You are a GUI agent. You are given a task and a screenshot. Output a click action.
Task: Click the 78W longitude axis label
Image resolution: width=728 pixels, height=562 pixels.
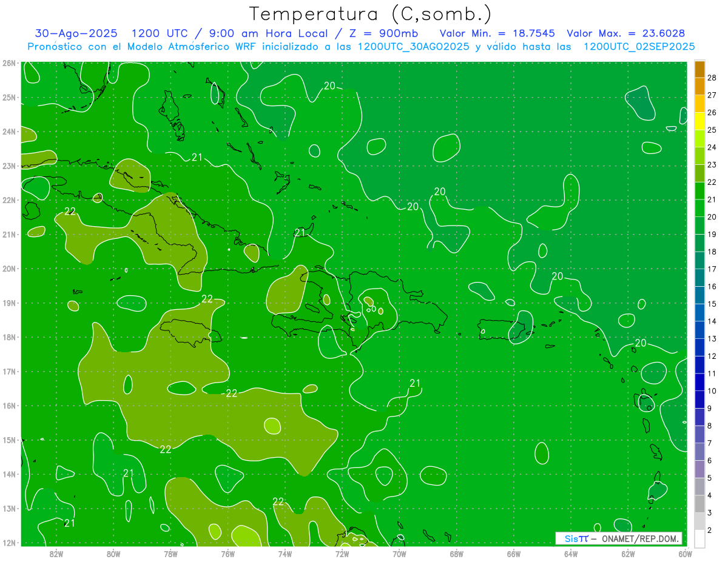coord(170,554)
